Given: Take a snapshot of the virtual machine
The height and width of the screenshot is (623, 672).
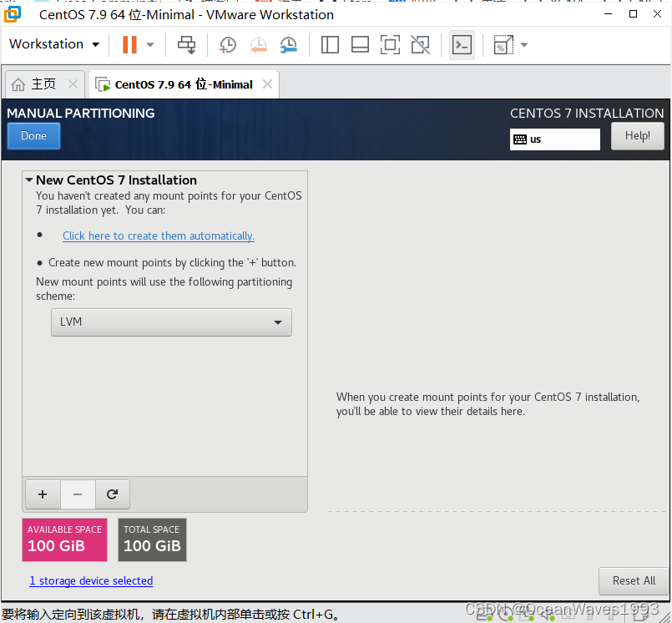Looking at the screenshot, I should pos(228,44).
